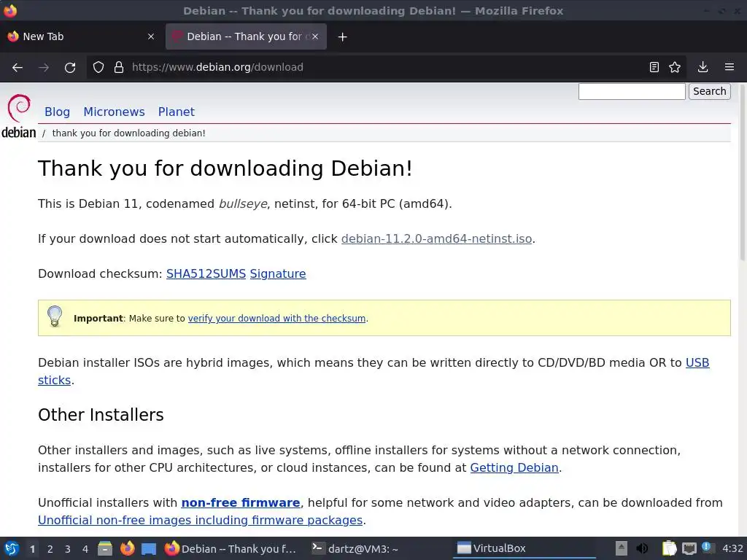Click the debian-11.2.0-amd64-netinst.iso link

pyautogui.click(x=436, y=238)
